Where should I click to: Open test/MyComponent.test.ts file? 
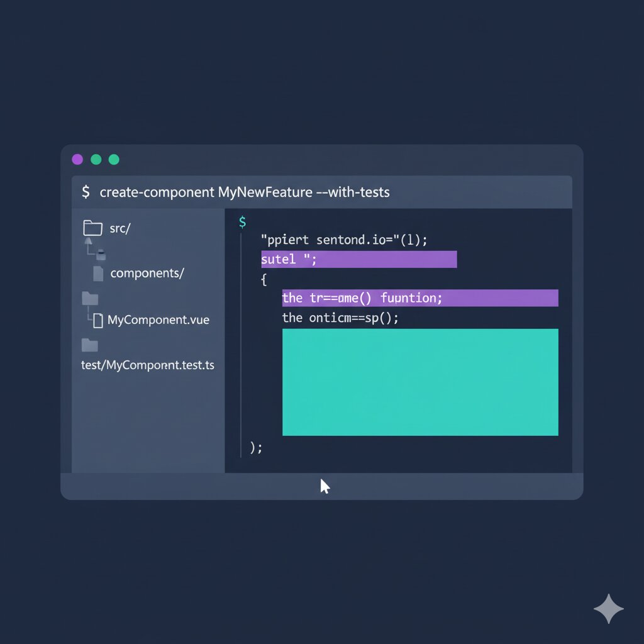(x=148, y=365)
